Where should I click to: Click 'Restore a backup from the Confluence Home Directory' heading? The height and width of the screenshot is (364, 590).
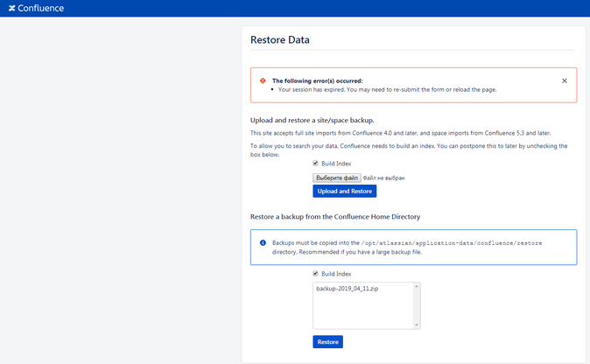pyautogui.click(x=335, y=217)
